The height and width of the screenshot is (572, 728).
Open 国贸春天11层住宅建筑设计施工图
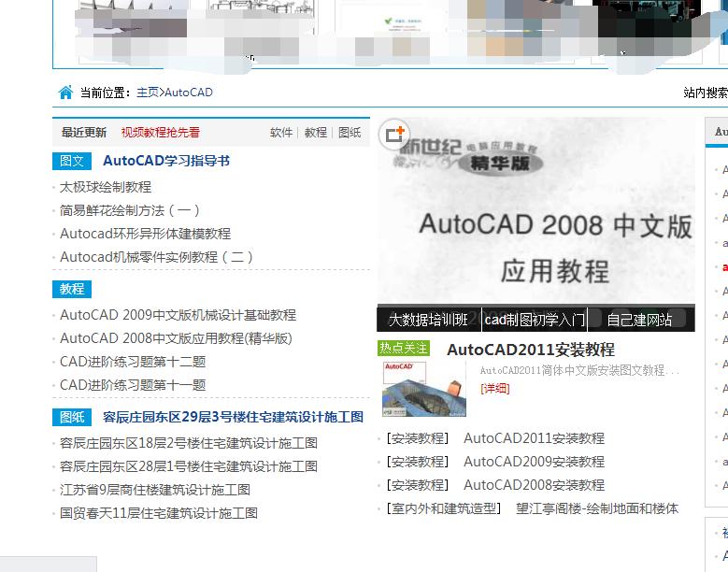tap(159, 513)
